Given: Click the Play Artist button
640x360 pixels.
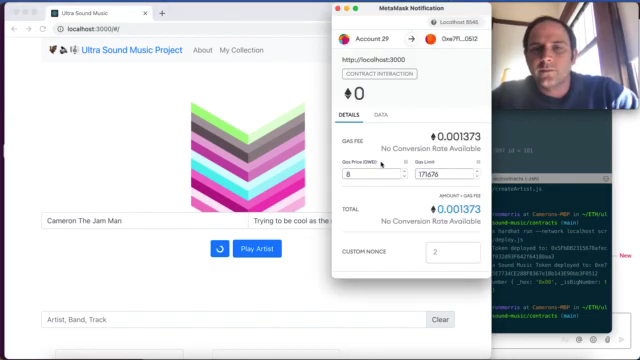Looking at the screenshot, I should [257, 249].
